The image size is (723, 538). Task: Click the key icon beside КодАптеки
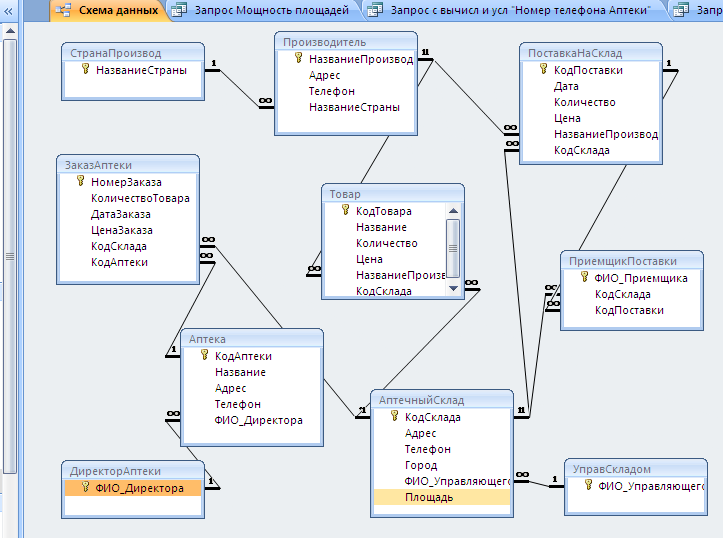(205, 355)
